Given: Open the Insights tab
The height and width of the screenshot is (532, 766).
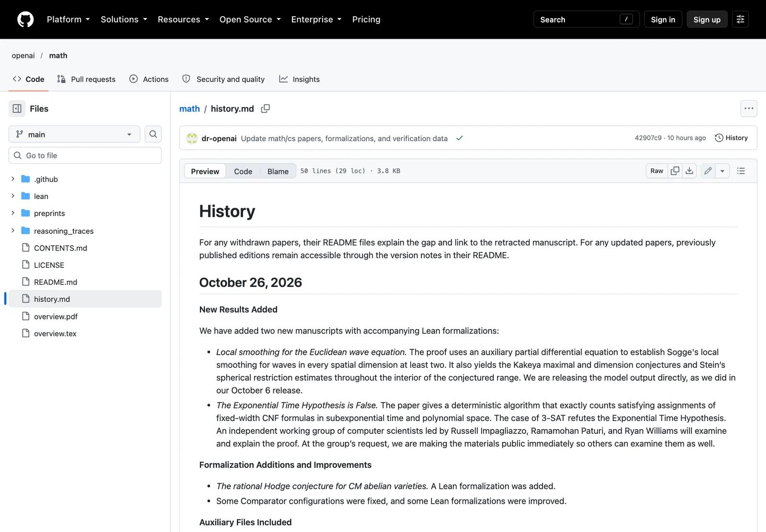Looking at the screenshot, I should coord(299,79).
